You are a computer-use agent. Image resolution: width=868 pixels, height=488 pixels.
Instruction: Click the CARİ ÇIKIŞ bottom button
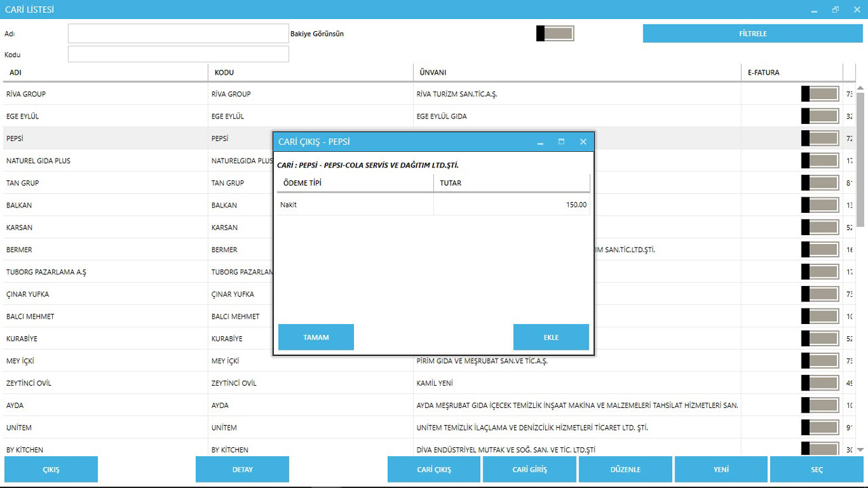point(434,469)
